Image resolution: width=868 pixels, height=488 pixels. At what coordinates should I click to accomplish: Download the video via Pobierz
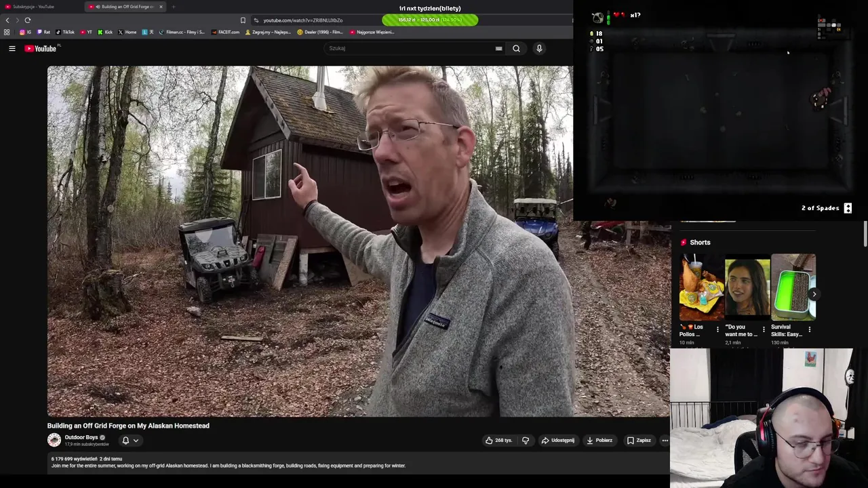click(599, 441)
